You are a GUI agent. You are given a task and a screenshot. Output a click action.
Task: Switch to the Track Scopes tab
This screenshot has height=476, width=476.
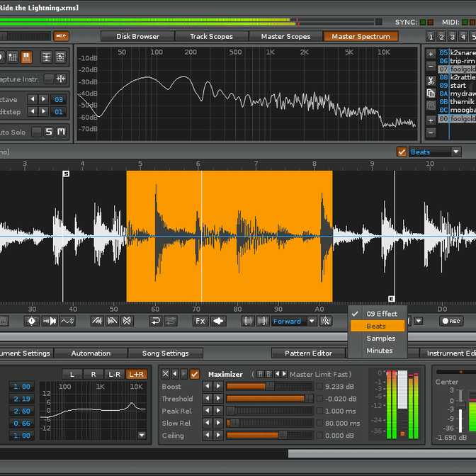pyautogui.click(x=212, y=36)
